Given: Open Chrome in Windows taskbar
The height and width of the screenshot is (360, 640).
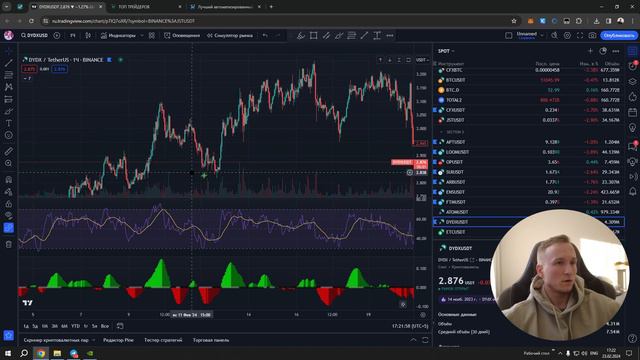Looking at the screenshot, I should click(41, 353).
